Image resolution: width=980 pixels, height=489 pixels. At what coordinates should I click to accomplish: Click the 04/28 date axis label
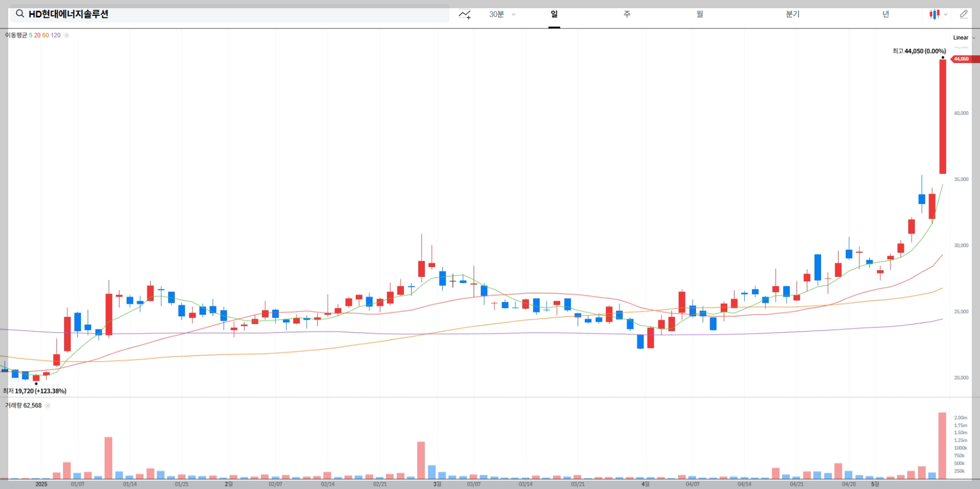pos(849,484)
